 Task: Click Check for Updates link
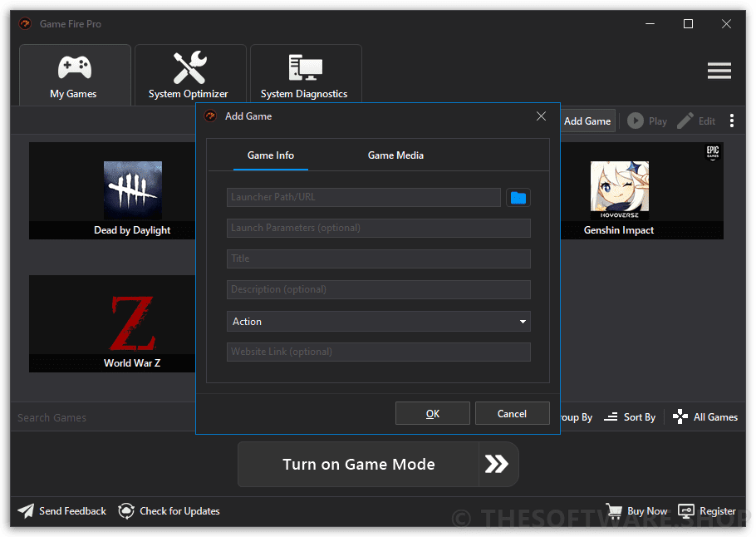coord(169,511)
